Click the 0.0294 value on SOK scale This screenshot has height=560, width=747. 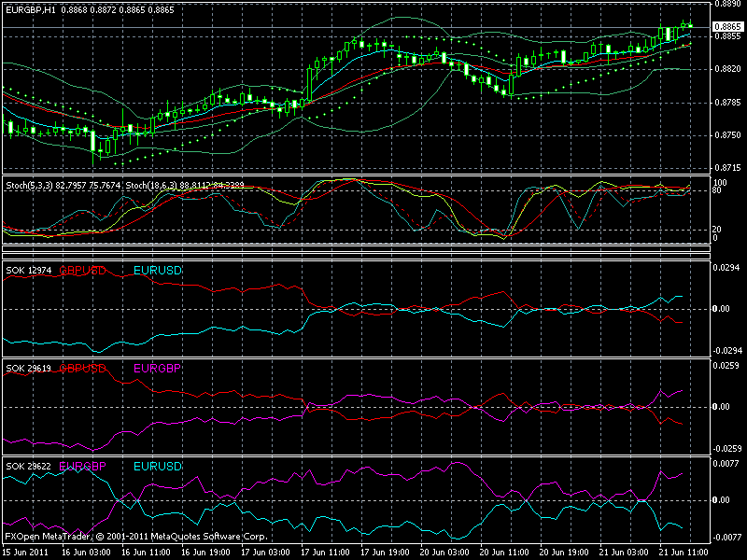(727, 268)
